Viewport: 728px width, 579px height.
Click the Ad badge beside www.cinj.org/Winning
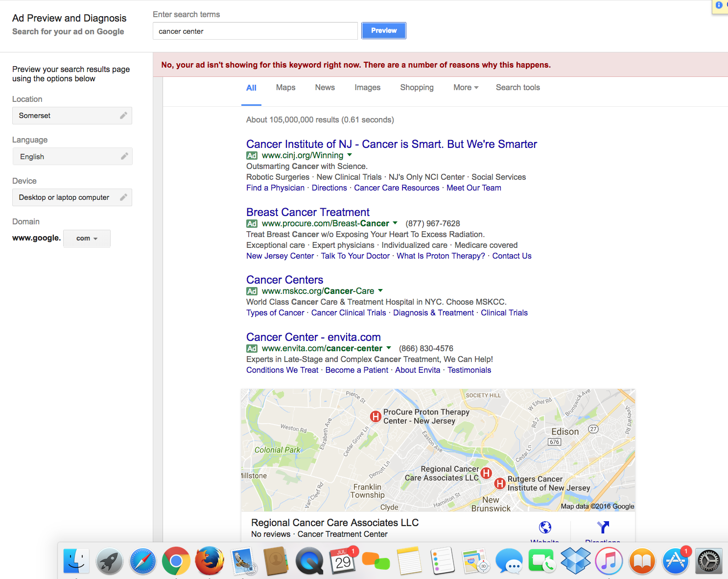click(x=252, y=155)
